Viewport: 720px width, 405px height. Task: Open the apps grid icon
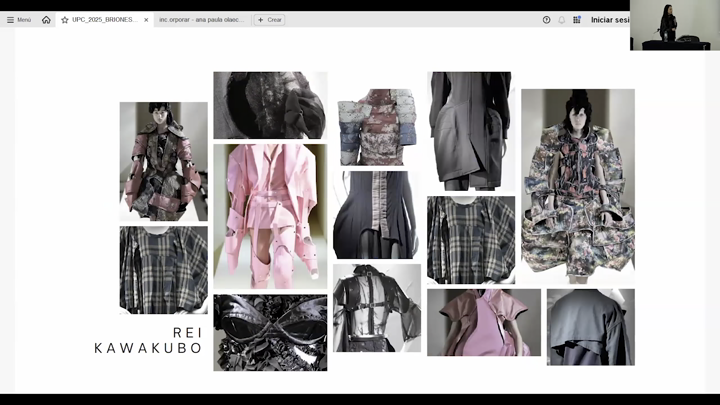pyautogui.click(x=577, y=20)
